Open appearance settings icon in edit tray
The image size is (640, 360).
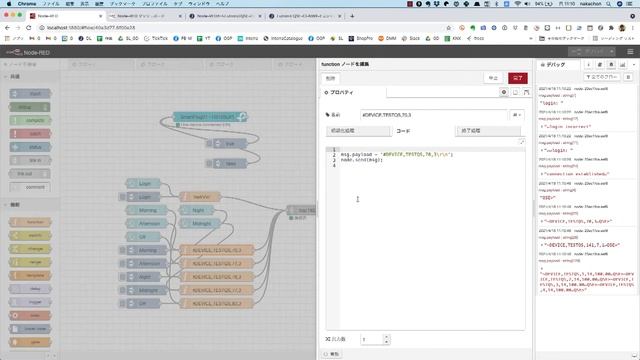click(x=527, y=92)
